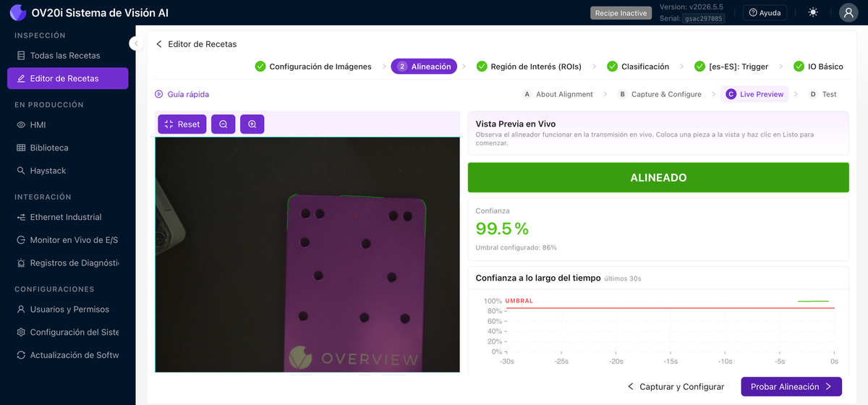The height and width of the screenshot is (405, 868).
Task: Click the Registros de Diagnóstico icon
Action: point(21,263)
